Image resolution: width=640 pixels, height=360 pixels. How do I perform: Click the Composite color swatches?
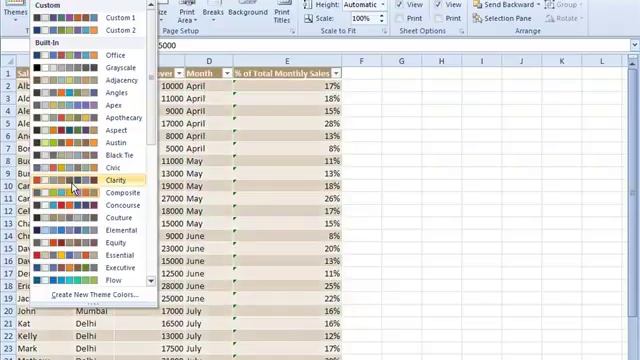65,193
